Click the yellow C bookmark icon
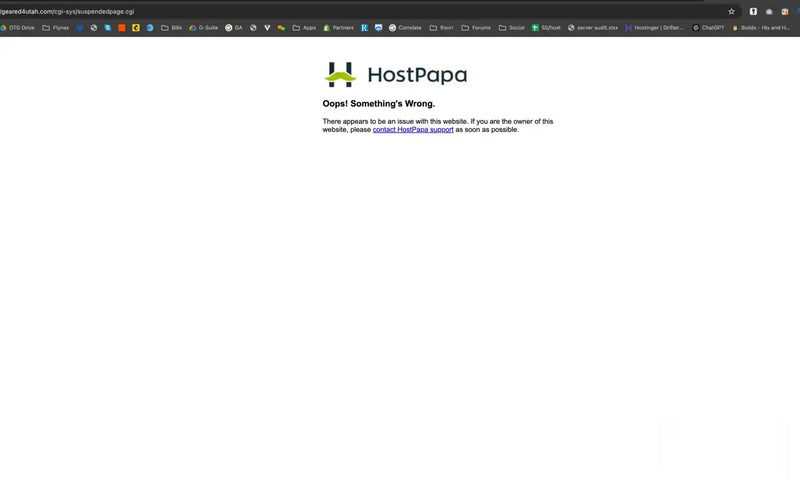The height and width of the screenshot is (503, 800). point(136,28)
